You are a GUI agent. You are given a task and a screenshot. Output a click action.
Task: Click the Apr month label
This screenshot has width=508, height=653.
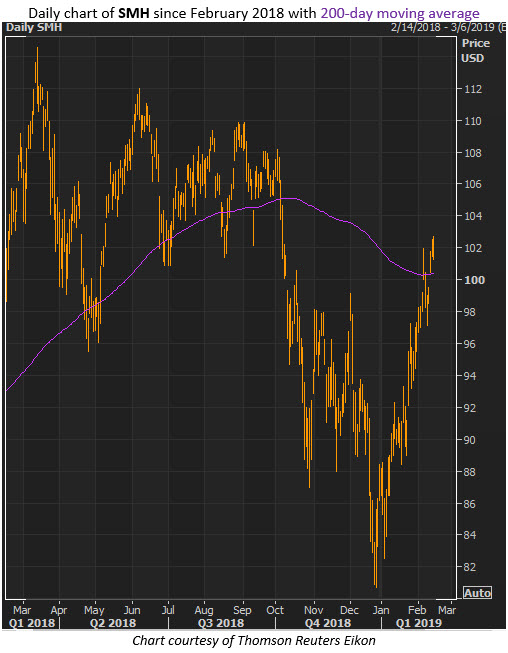click(59, 611)
